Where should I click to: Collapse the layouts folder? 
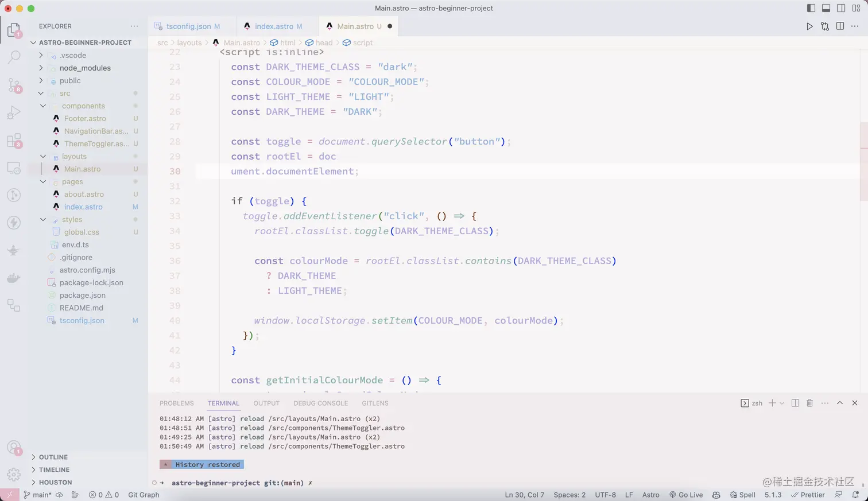tap(43, 156)
